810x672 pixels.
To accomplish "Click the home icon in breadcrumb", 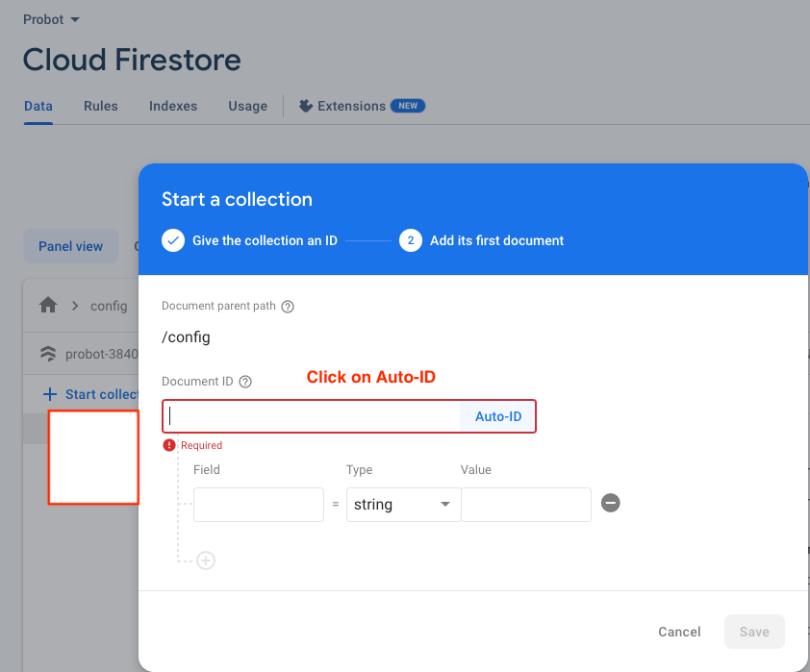I will 48,305.
